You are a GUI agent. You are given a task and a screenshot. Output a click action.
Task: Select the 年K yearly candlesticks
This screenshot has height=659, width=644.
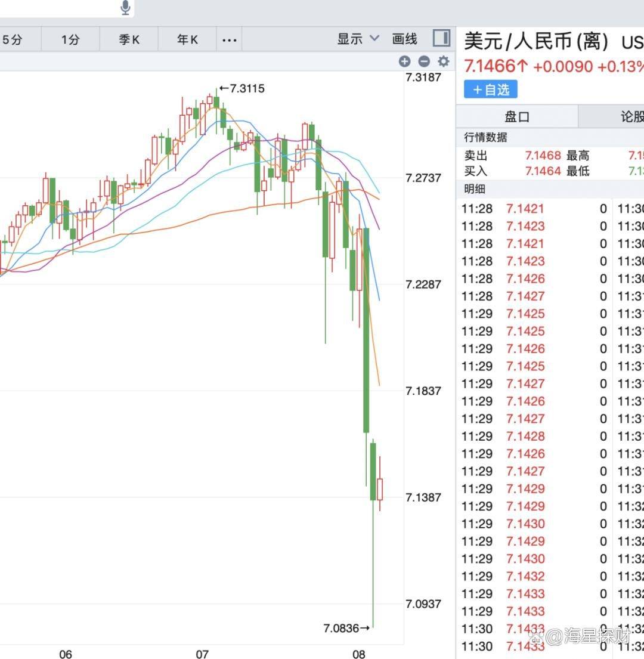coord(187,40)
